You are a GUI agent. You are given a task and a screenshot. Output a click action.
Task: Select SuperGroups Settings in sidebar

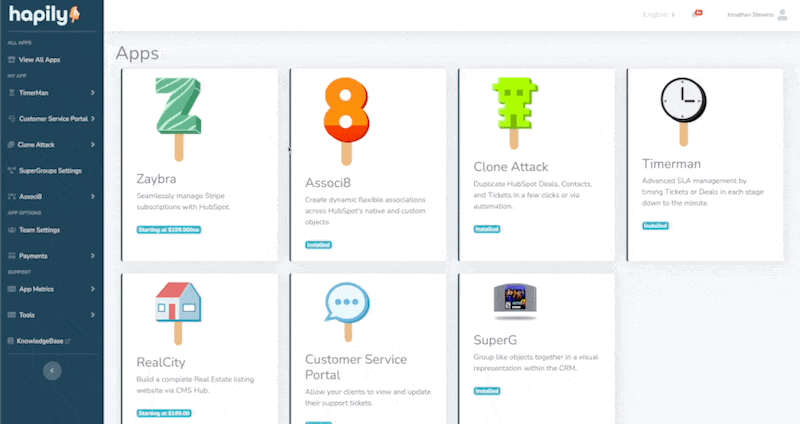pos(50,170)
